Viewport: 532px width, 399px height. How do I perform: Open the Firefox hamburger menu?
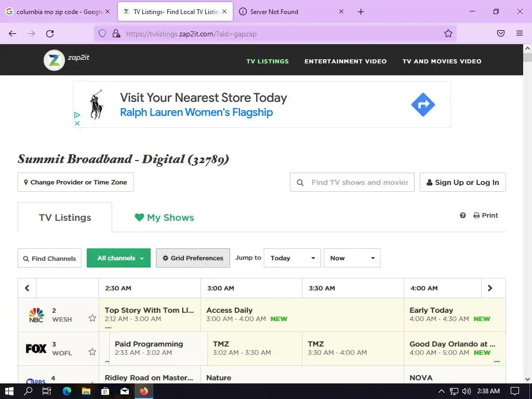pyautogui.click(x=520, y=33)
